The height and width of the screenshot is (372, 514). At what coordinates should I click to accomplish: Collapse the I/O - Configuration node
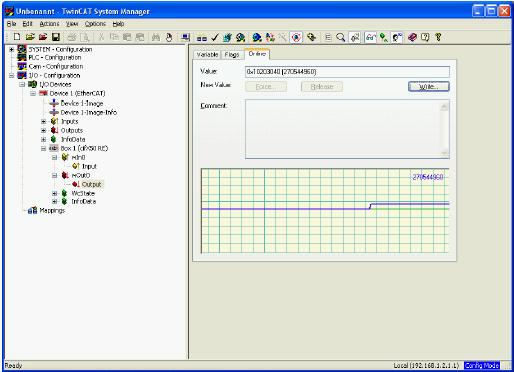(x=11, y=76)
